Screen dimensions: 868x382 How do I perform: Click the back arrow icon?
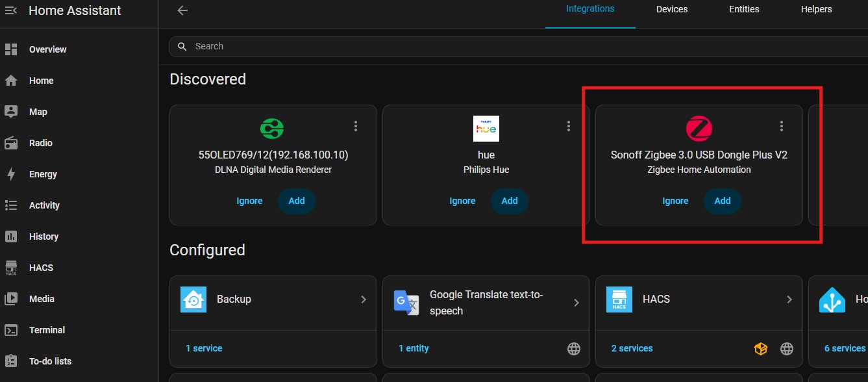182,10
